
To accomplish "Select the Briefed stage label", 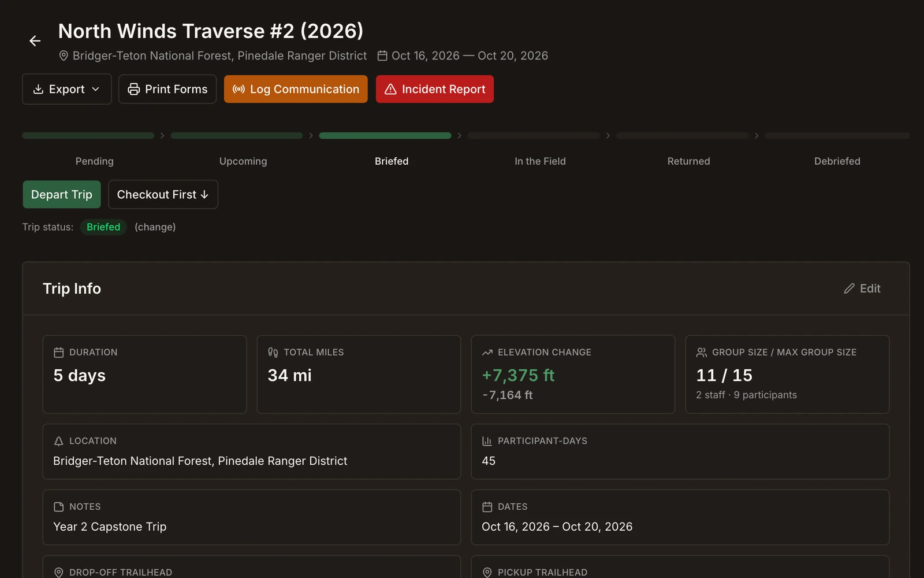I will tap(392, 161).
